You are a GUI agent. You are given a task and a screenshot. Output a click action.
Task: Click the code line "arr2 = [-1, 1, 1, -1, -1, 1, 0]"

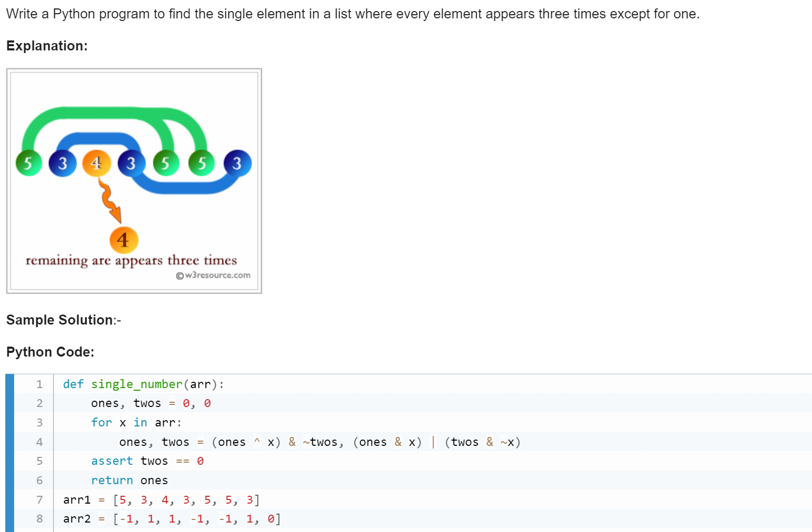(172, 518)
